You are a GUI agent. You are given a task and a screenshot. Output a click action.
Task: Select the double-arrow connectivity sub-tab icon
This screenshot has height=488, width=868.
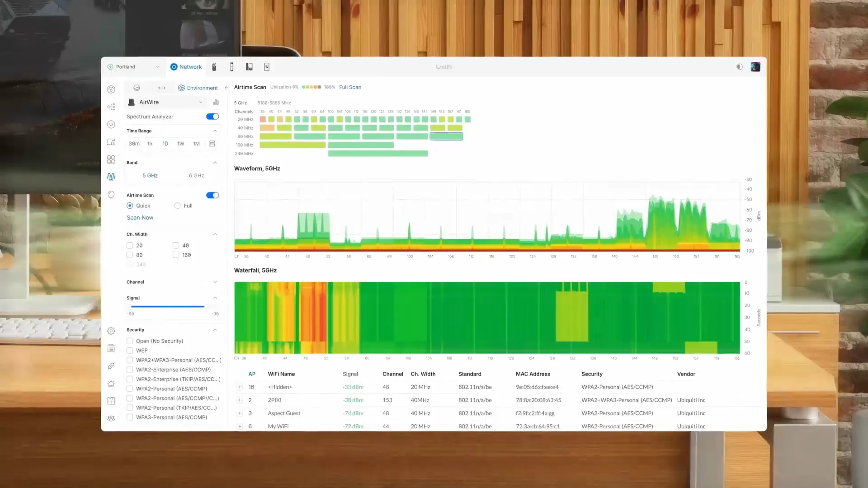161,88
